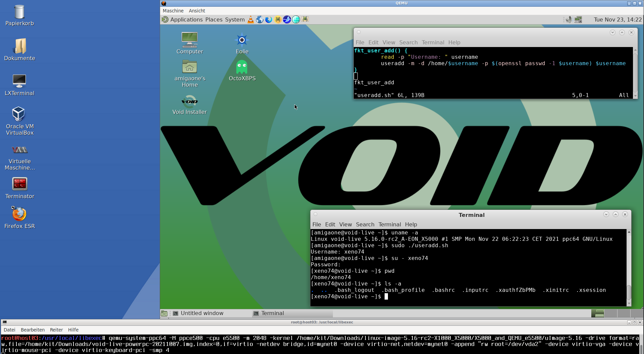This screenshot has width=644, height=354.
Task: Click the blue globe web browser launcher
Action: coord(259,19)
